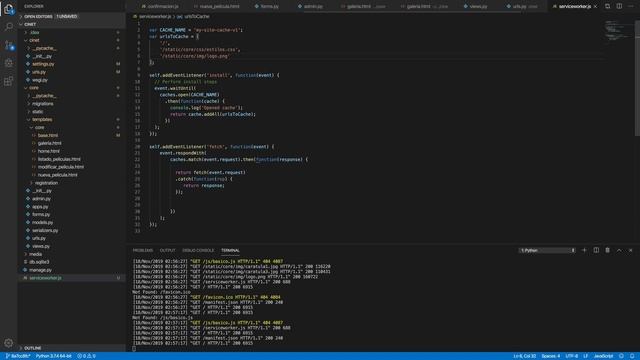Open listado_peliculas.html in the explorer
Image resolution: width=640 pixels, height=360 pixels.
[59, 159]
